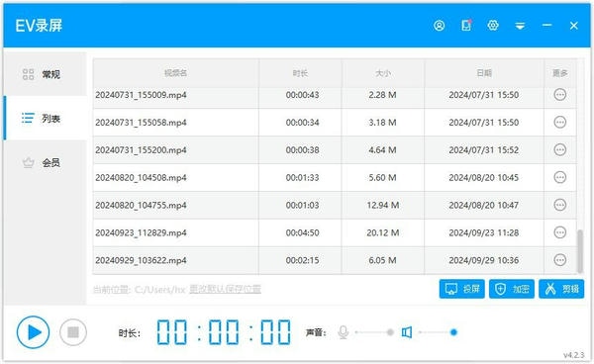The height and width of the screenshot is (364, 594).
Task: Switch to the 常规 tab
Action: pos(46,74)
